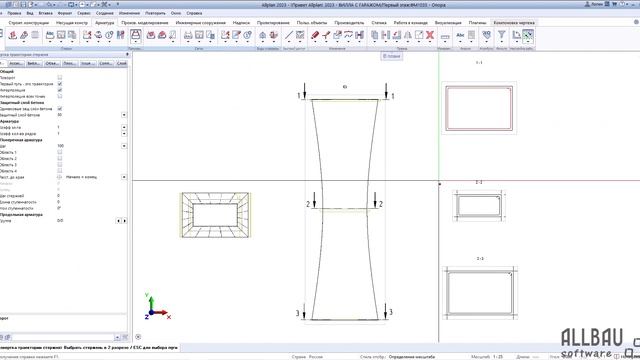Click the Abc list icon's neighbor sheet icon
This screenshot has height=360, width=640.
(x=471, y=35)
